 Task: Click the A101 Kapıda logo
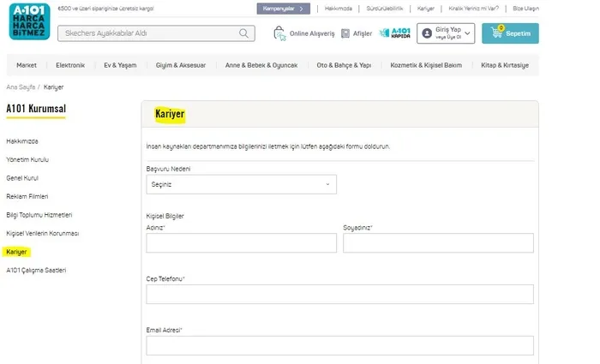coord(400,33)
